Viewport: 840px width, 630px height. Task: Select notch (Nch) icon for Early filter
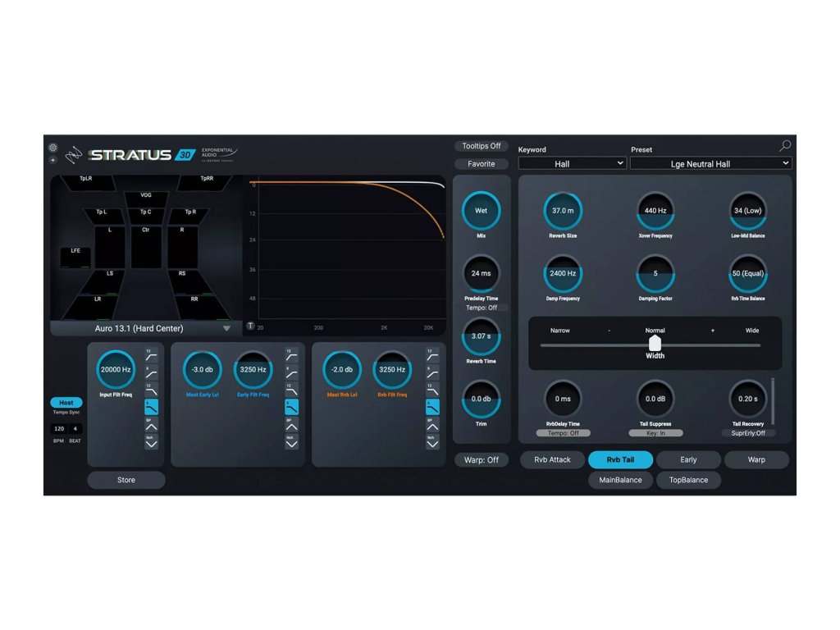coord(291,442)
